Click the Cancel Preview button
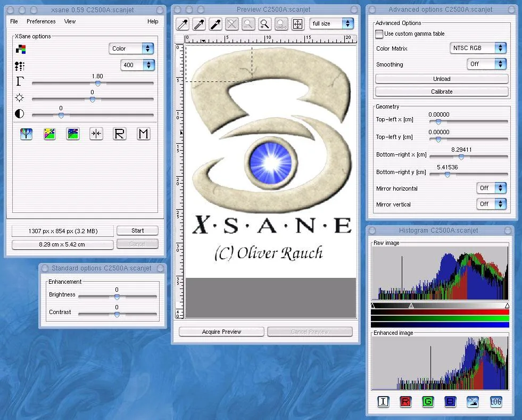Image resolution: width=522 pixels, height=420 pixels. [x=310, y=332]
